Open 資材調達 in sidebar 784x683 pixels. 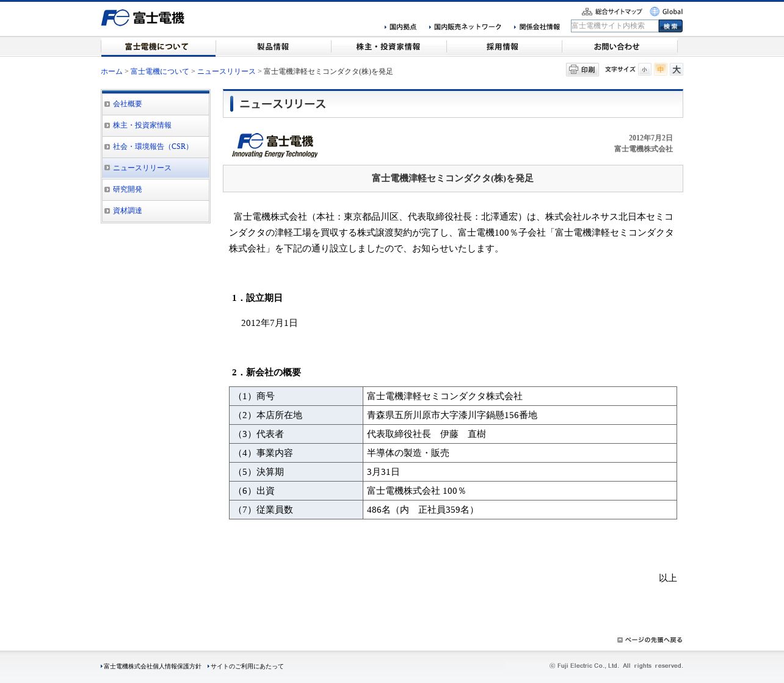click(156, 211)
